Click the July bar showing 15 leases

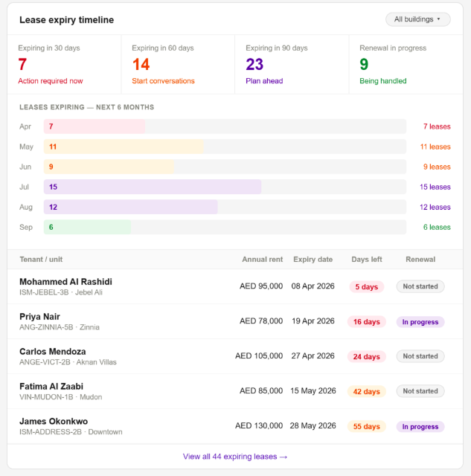153,187
